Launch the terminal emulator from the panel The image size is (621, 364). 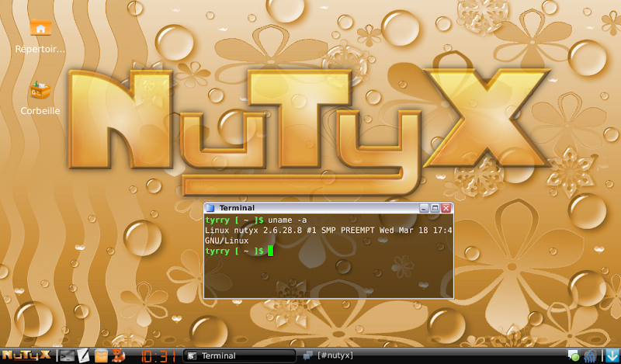(x=68, y=355)
